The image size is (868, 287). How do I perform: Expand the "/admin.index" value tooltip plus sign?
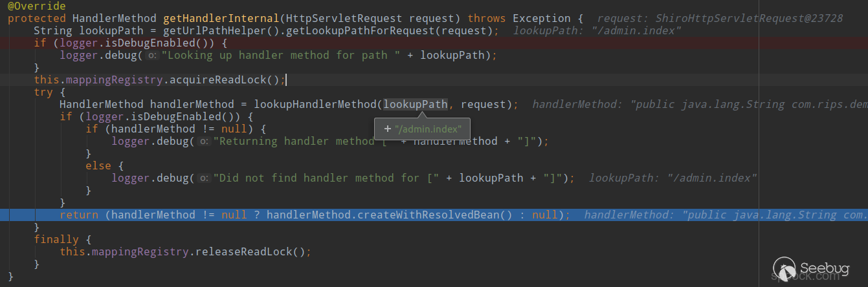387,129
